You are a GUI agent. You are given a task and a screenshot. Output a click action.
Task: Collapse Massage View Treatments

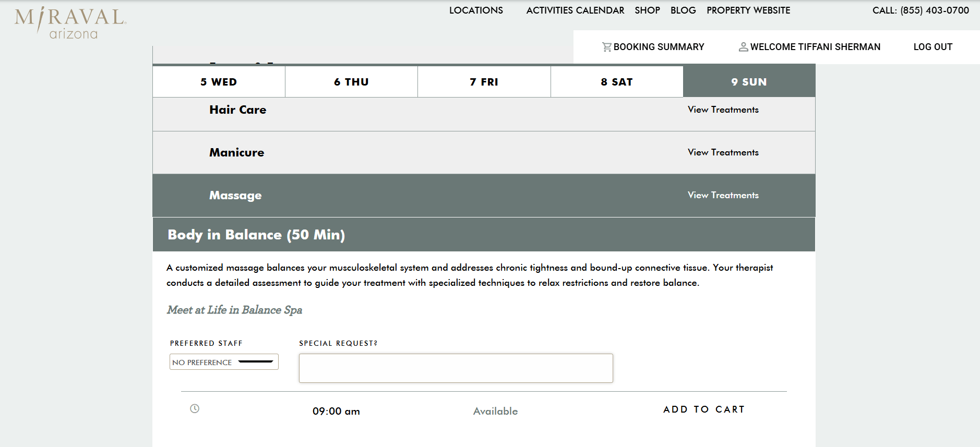click(x=723, y=195)
